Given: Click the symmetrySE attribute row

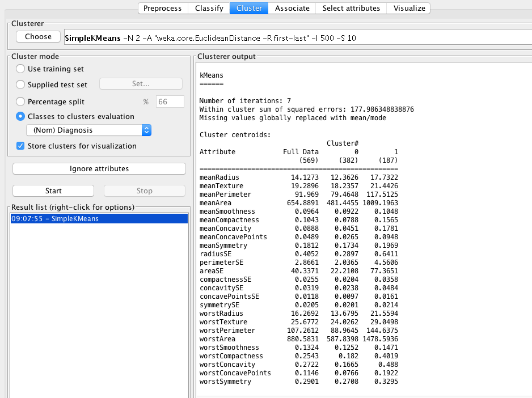Looking at the screenshot, I should 298,304.
